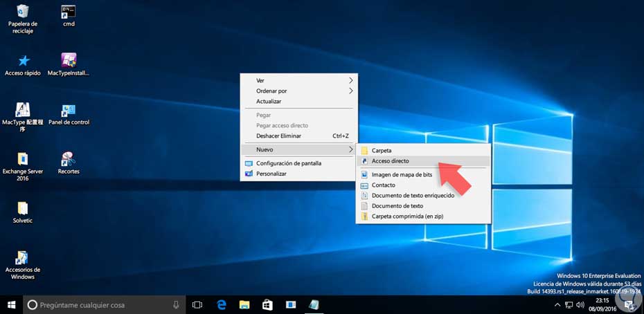Choose Deshacer Eliminar in context menu
The width and height of the screenshot is (644, 314).
tap(298, 136)
